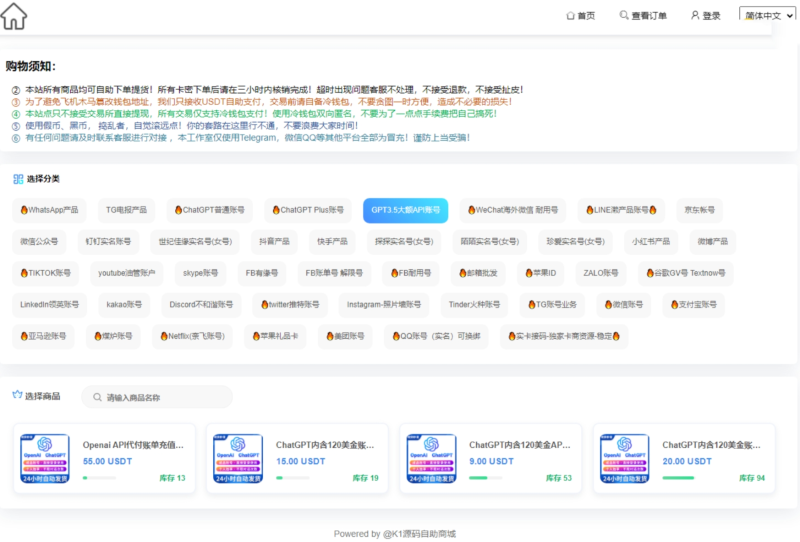Open youtube油管账户 category
800x542 pixels.
[x=127, y=274]
